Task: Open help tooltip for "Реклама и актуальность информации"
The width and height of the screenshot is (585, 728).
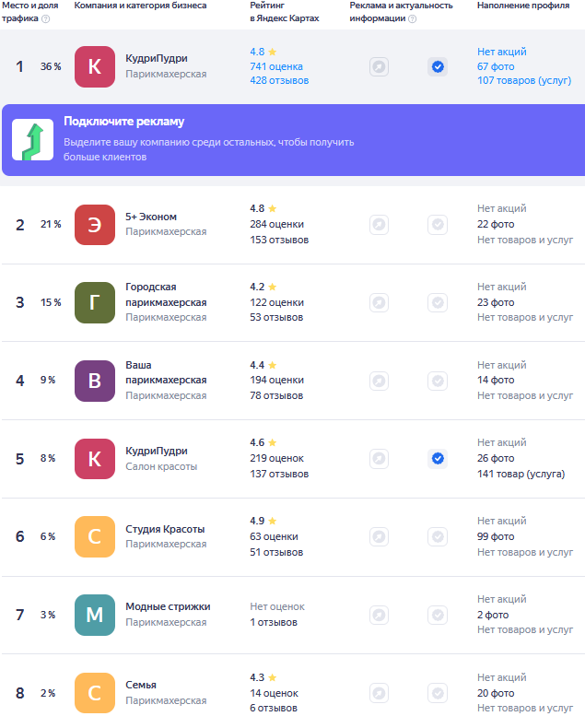Action: click(x=412, y=18)
